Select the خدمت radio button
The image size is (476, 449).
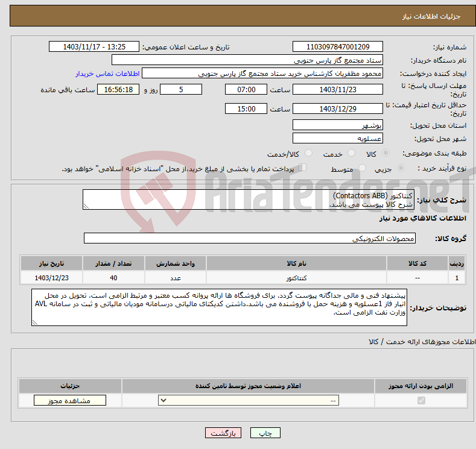pyautogui.click(x=351, y=153)
